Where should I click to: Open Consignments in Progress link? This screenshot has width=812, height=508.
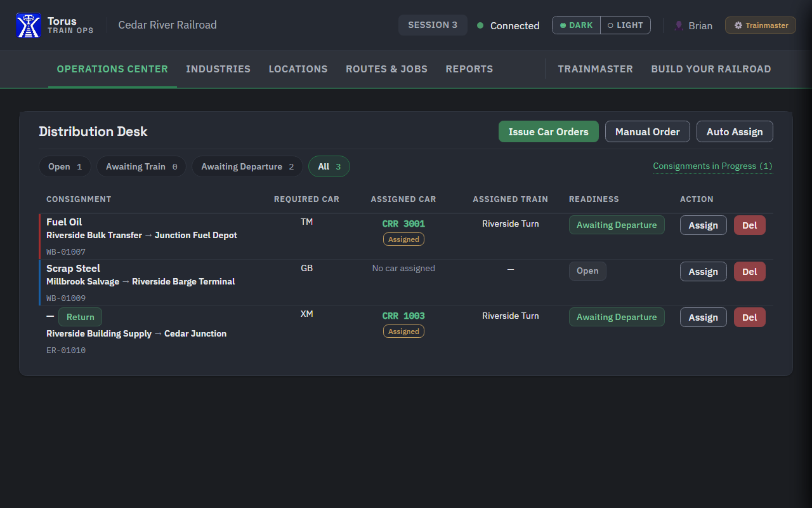712,166
